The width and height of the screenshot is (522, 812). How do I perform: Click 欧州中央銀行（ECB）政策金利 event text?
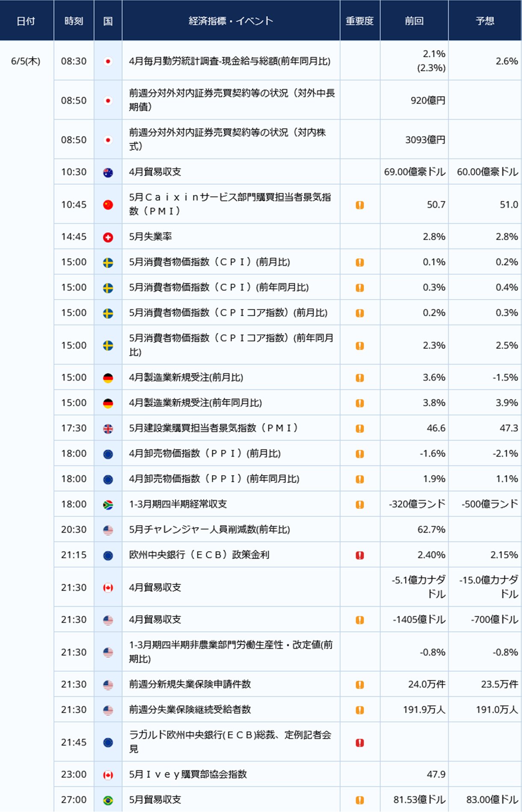(199, 555)
